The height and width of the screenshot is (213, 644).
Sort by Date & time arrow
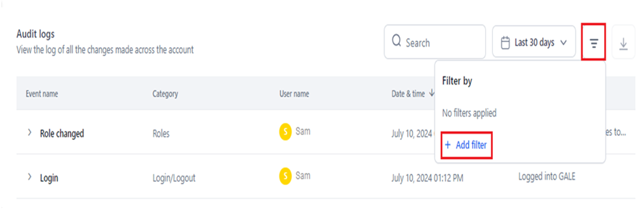(x=432, y=93)
